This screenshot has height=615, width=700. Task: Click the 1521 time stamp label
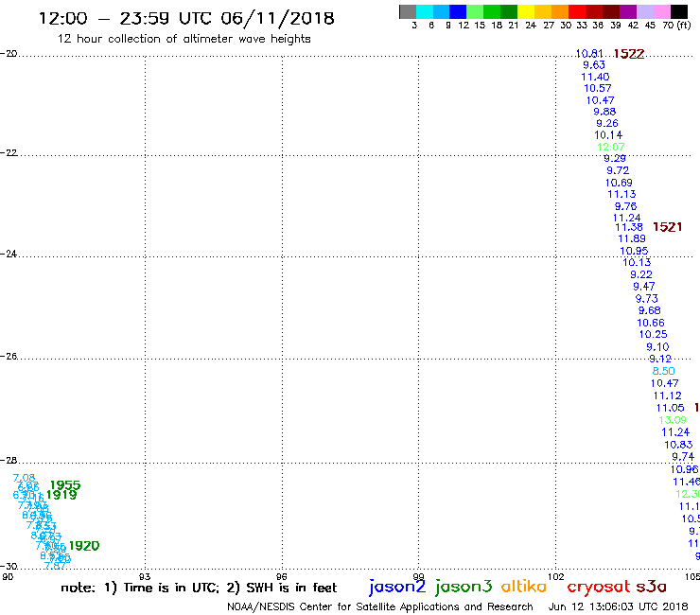(x=667, y=227)
